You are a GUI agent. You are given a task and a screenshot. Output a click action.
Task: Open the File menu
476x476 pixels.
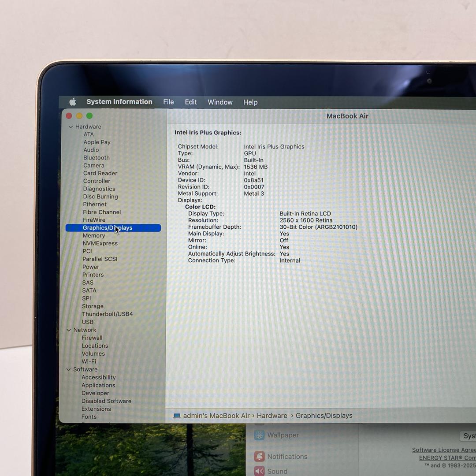pyautogui.click(x=168, y=102)
